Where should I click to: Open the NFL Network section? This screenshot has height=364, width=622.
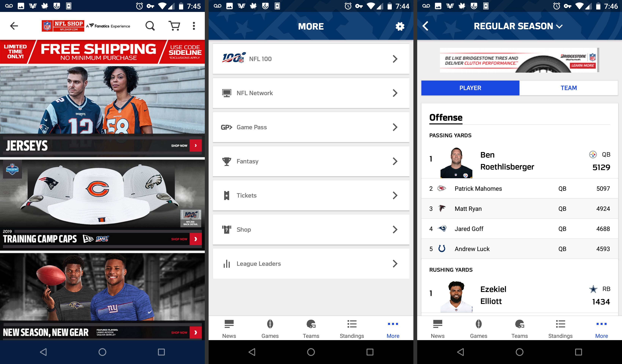pos(310,93)
